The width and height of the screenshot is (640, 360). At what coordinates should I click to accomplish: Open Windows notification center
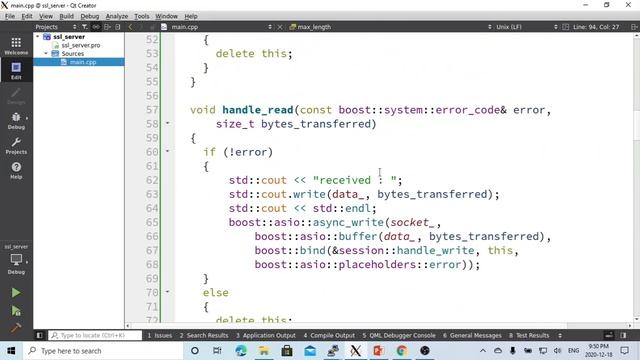[x=624, y=351]
